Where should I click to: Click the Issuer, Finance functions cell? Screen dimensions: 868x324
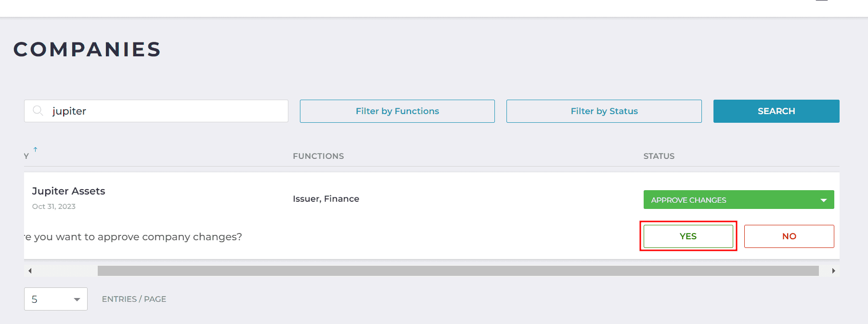click(x=326, y=199)
